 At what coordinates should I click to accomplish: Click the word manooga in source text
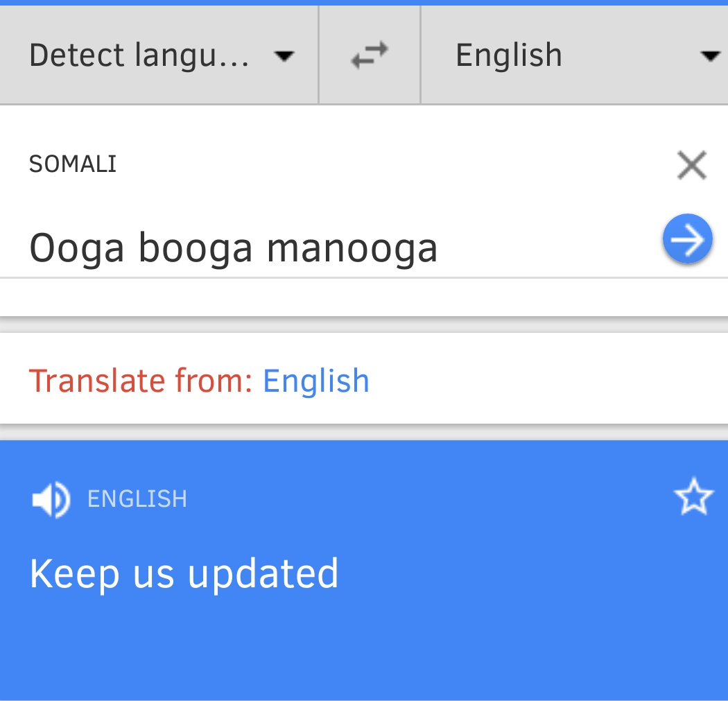[x=352, y=248]
